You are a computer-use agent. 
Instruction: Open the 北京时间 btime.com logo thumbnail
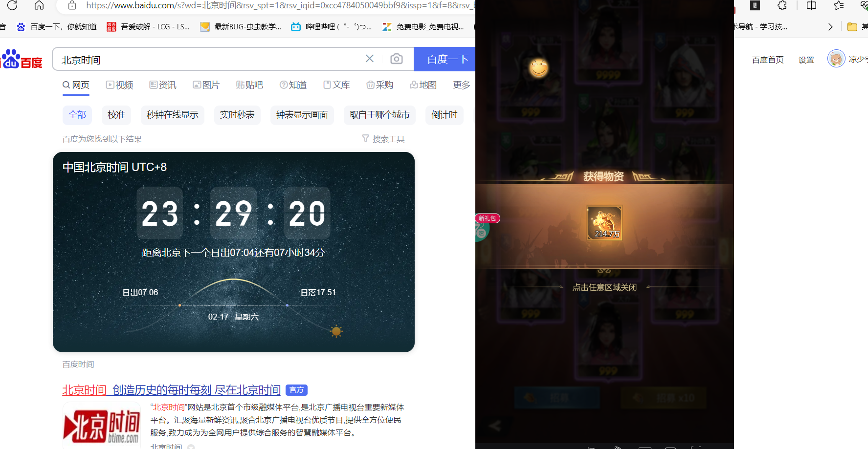[102, 426]
